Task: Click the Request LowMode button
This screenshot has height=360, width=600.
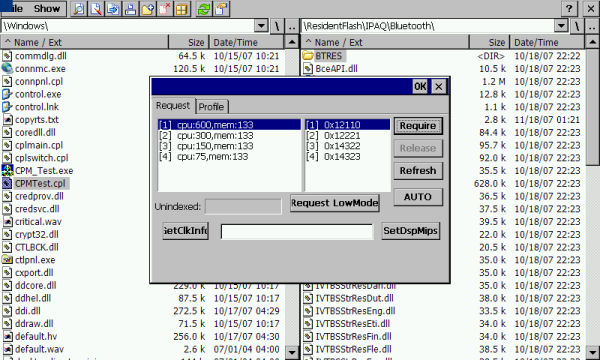Action: 335,203
